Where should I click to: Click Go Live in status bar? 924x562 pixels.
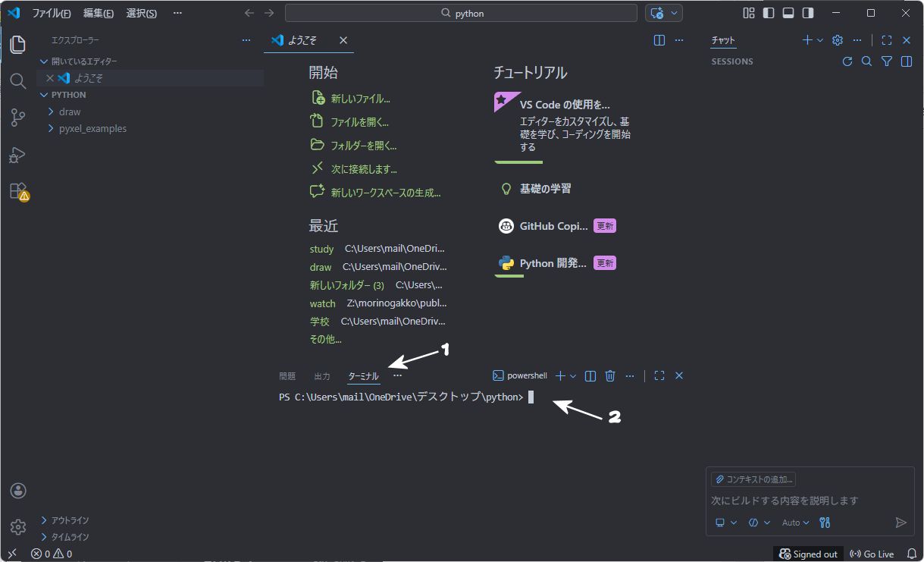[872, 554]
